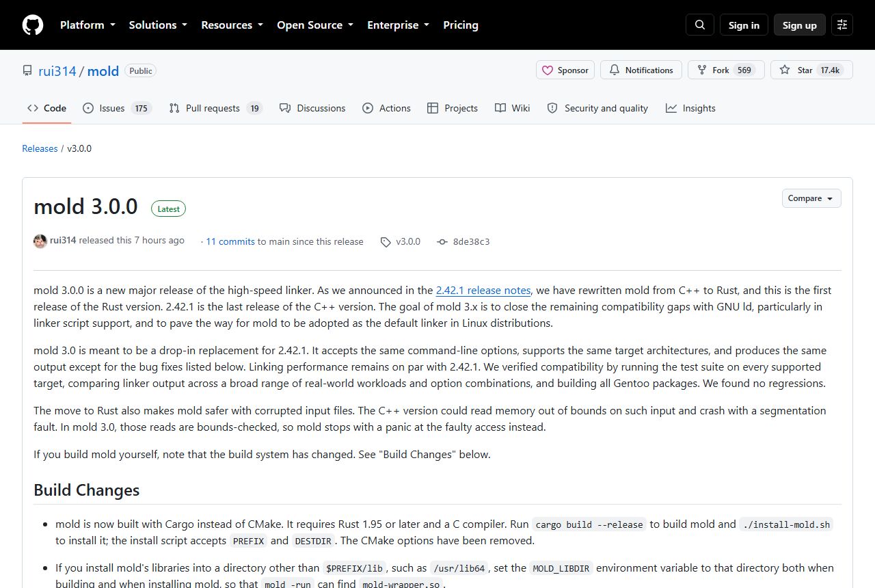This screenshot has height=588, width=875.
Task: Click the tag icon for v3.0.0
Action: point(386,242)
